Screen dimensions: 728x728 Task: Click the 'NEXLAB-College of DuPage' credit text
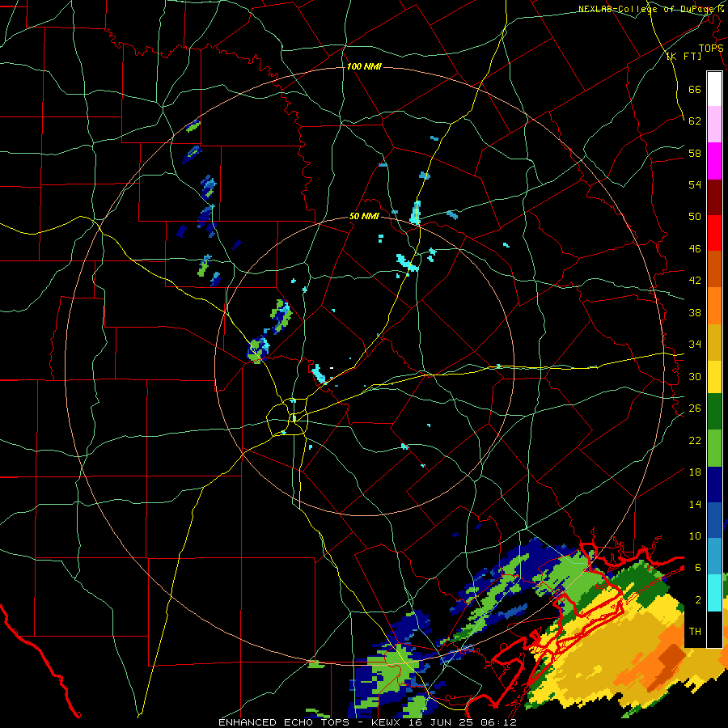(x=647, y=9)
